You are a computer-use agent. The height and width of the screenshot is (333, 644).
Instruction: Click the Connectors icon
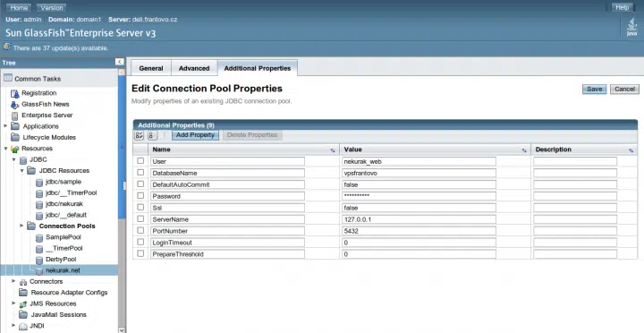click(23, 282)
